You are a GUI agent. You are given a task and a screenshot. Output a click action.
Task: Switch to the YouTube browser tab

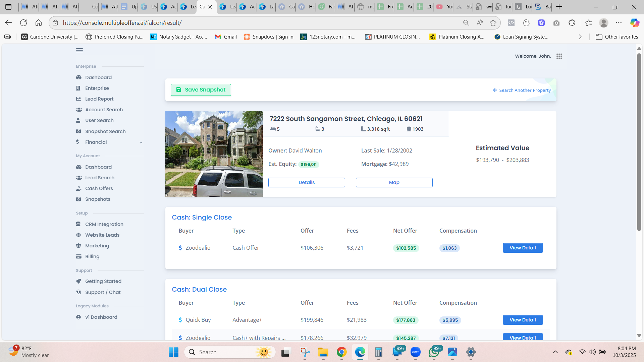[x=442, y=7]
